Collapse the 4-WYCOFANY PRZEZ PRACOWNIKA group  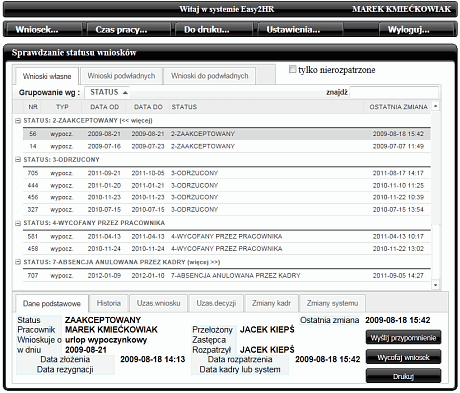click(x=18, y=223)
